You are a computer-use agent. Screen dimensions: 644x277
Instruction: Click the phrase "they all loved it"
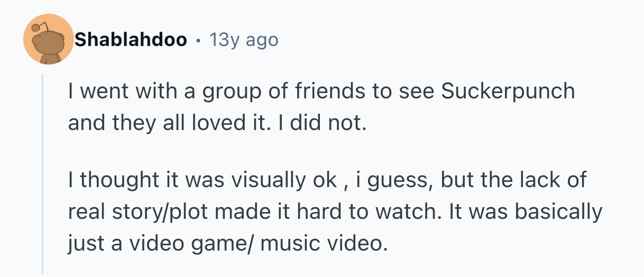pyautogui.click(x=178, y=123)
